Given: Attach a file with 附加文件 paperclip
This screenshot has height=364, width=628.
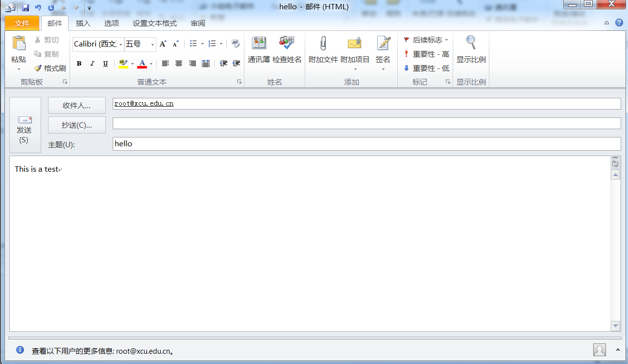Looking at the screenshot, I should (x=323, y=50).
